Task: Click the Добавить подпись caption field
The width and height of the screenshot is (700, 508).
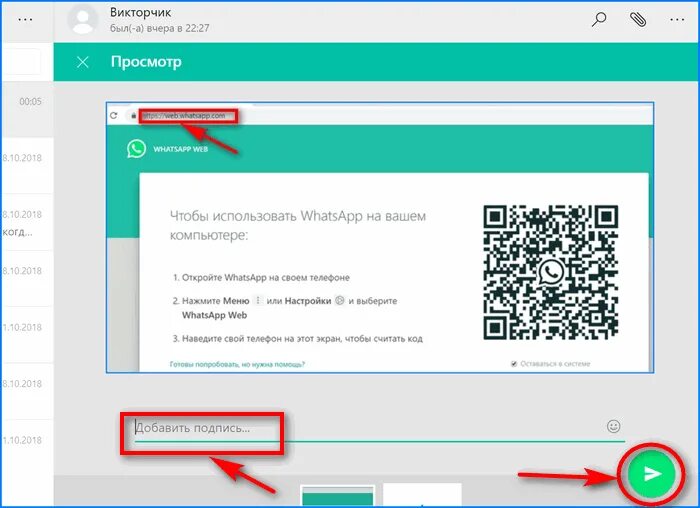Action: (x=379, y=428)
